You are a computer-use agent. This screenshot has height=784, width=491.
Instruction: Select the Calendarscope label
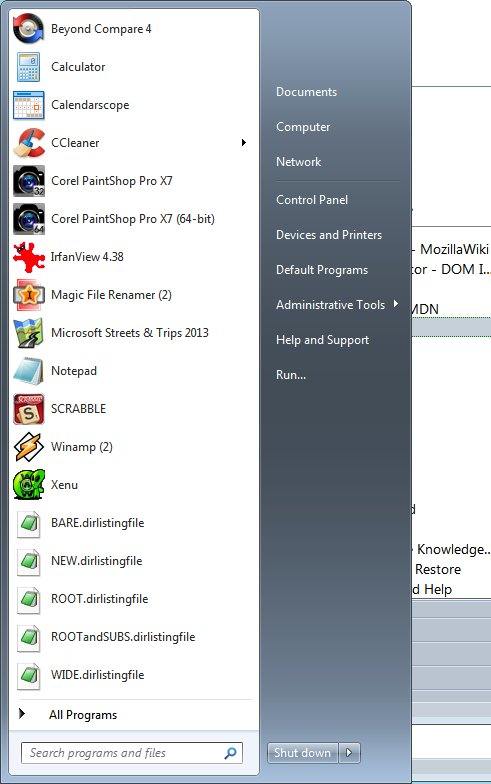pyautogui.click(x=90, y=105)
